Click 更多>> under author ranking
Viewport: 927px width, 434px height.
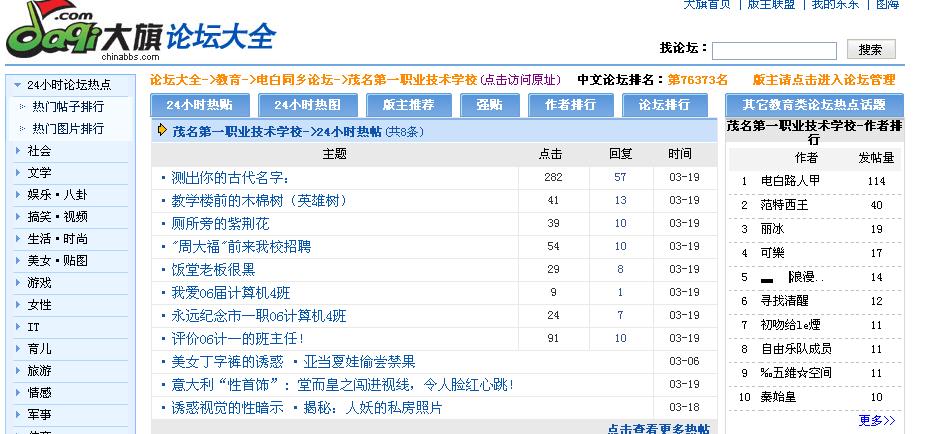click(876, 420)
